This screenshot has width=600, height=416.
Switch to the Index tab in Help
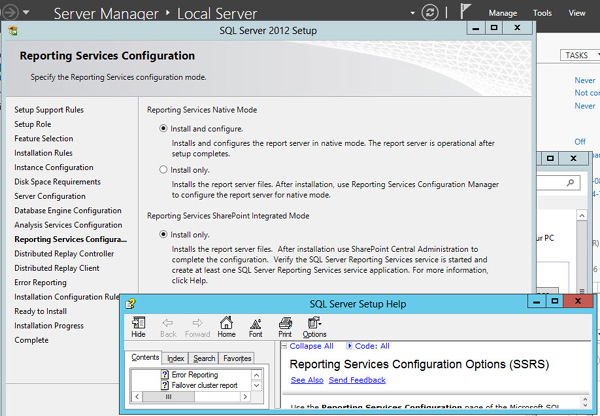pos(176,358)
